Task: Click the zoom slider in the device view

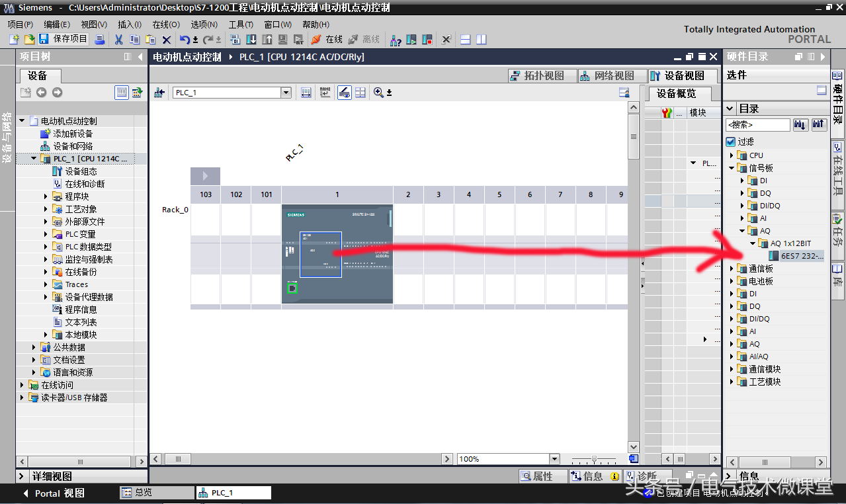Action: pos(595,459)
